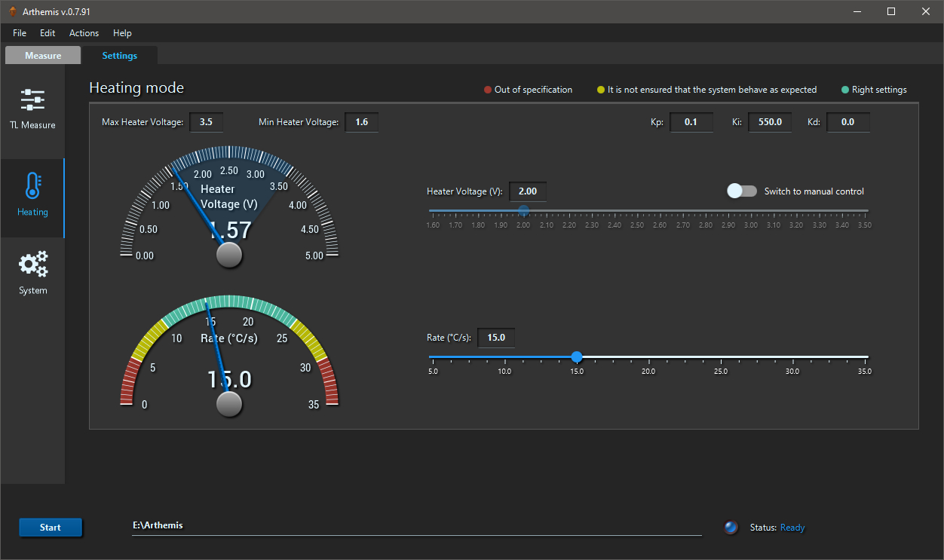Image resolution: width=944 pixels, height=560 pixels.
Task: Open the TL Measure sidebar icon
Action: pos(32,100)
